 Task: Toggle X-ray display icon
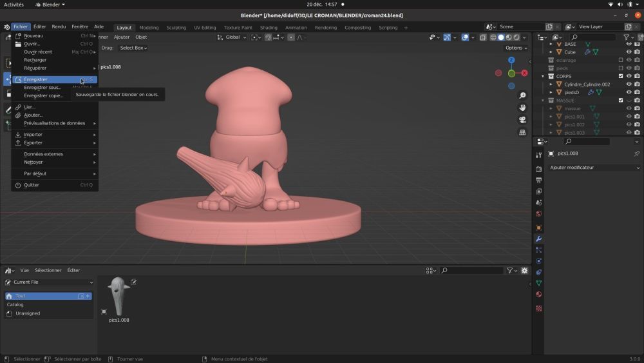tap(483, 37)
